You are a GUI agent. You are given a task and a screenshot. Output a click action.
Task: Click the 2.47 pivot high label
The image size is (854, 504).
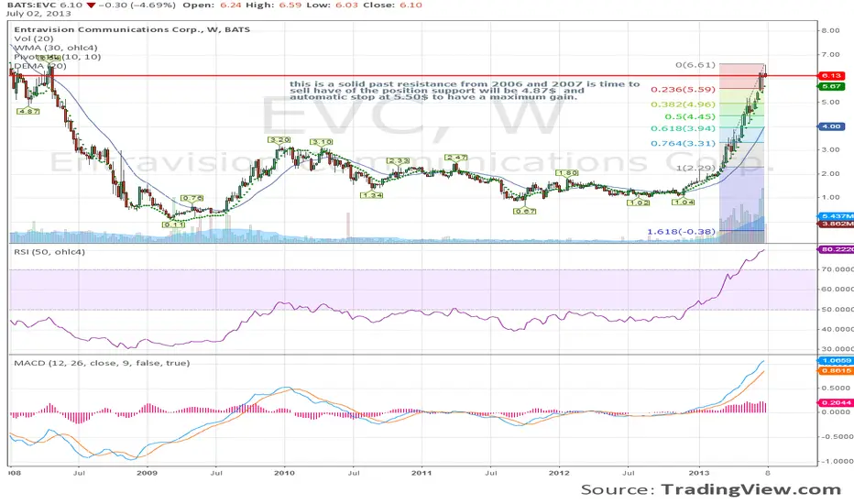[x=456, y=158]
